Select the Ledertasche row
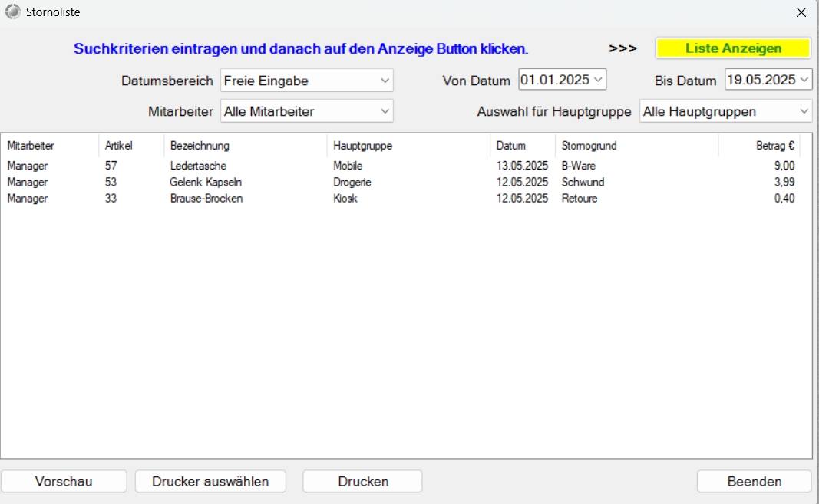The height and width of the screenshot is (504, 819). point(198,166)
